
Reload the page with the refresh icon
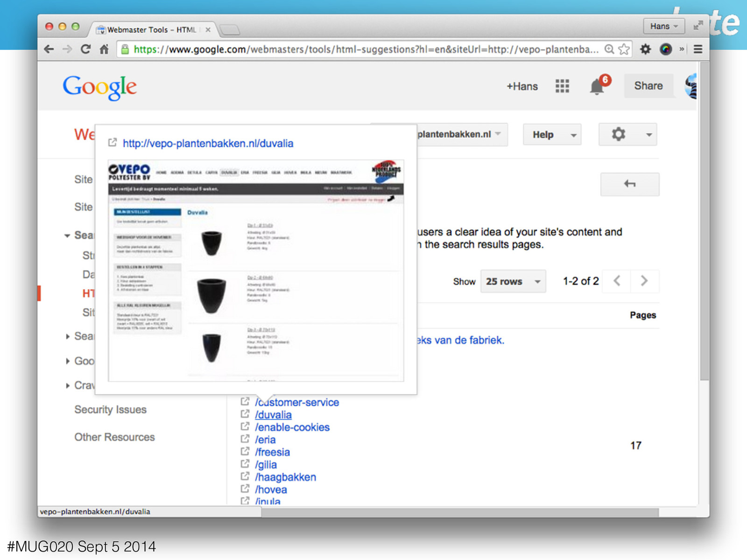pyautogui.click(x=85, y=49)
